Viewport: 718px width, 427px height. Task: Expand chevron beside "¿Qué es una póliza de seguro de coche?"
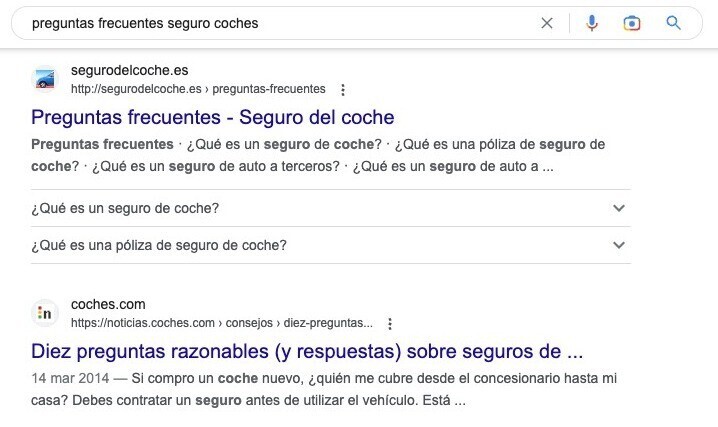pyautogui.click(x=619, y=245)
